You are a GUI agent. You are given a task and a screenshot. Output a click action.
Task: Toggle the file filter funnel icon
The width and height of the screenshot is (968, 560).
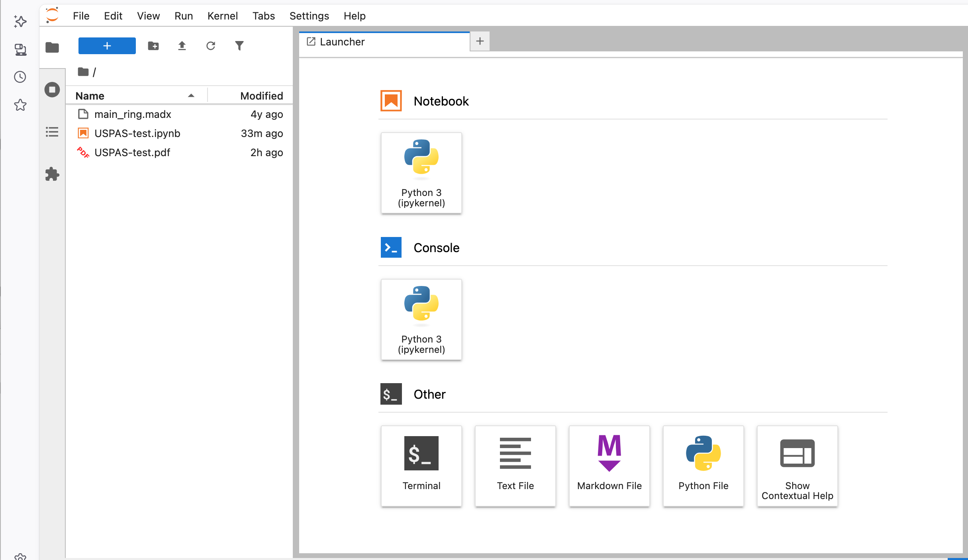coord(239,46)
